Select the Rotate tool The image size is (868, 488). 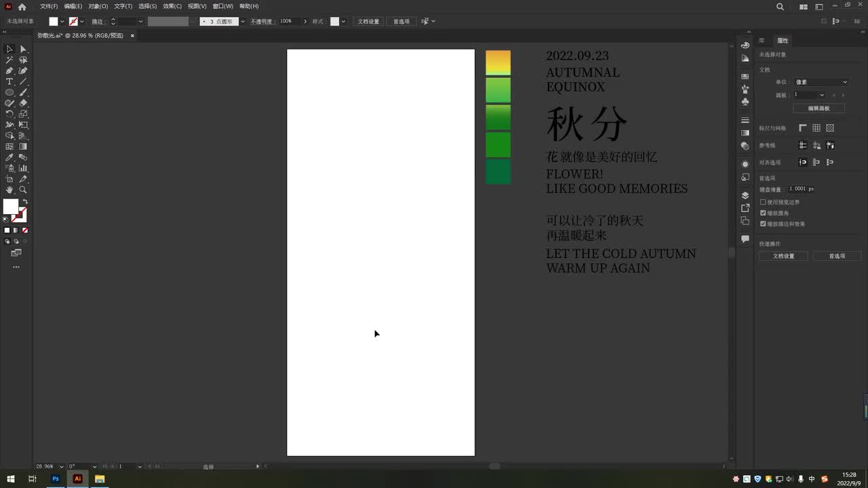pos(9,114)
